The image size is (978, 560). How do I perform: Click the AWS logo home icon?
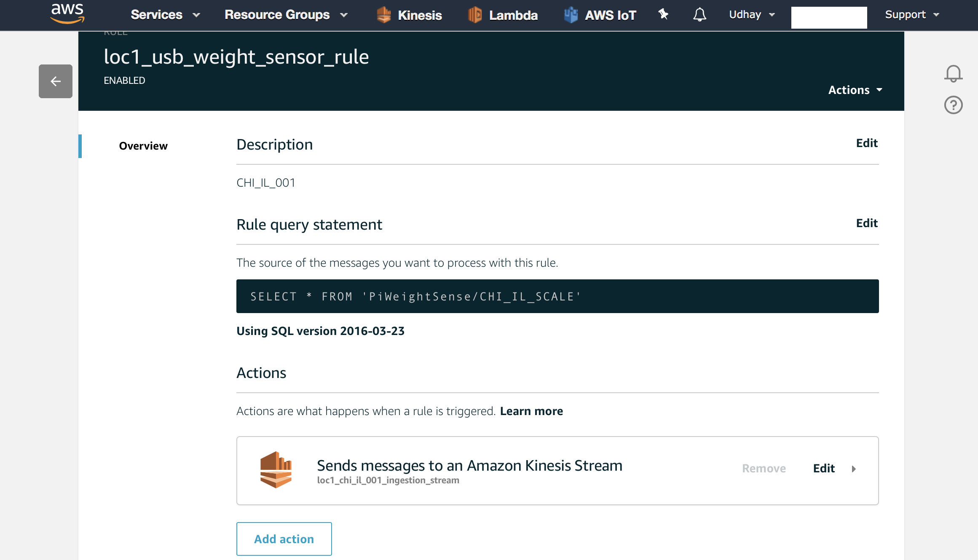pyautogui.click(x=67, y=14)
